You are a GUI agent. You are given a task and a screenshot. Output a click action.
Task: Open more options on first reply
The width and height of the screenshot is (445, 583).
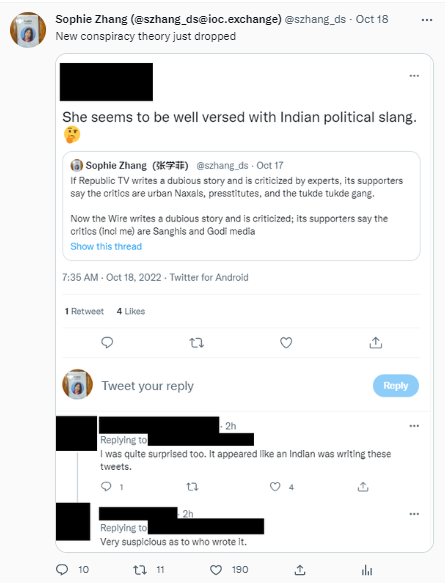tap(414, 426)
